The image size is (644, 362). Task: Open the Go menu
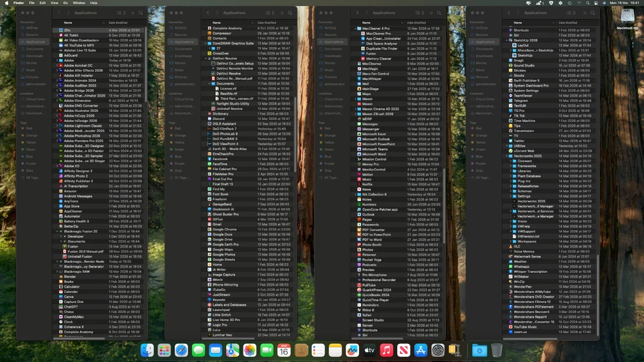pyautogui.click(x=65, y=3)
